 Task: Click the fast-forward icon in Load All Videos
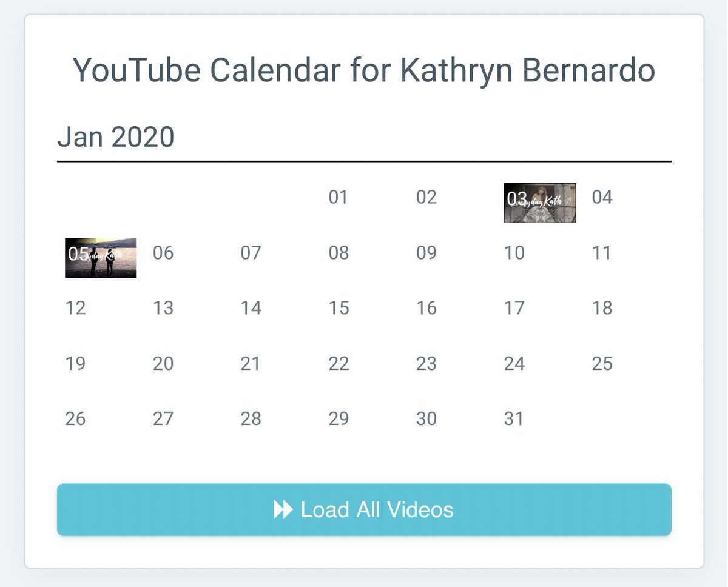[x=283, y=509]
